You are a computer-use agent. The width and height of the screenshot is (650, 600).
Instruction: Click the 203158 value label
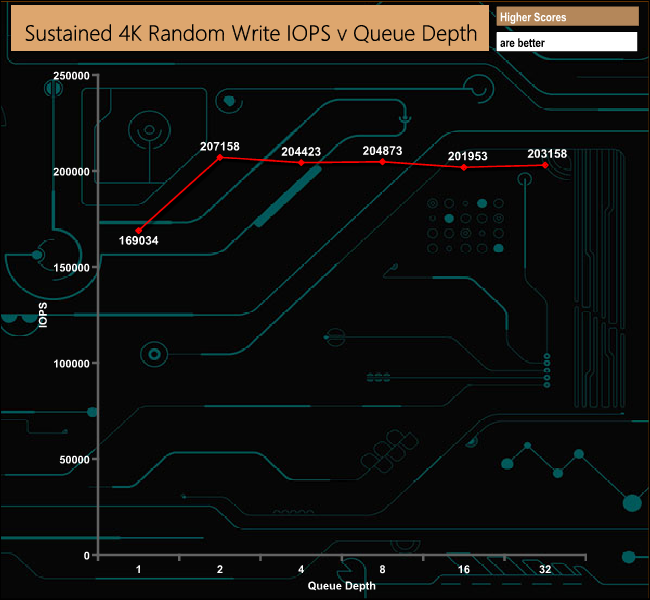pos(547,154)
